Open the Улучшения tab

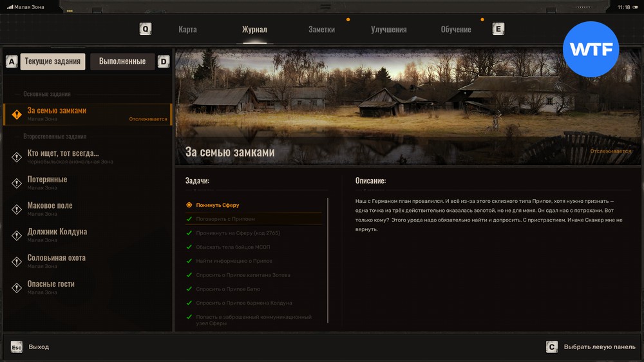(x=388, y=30)
